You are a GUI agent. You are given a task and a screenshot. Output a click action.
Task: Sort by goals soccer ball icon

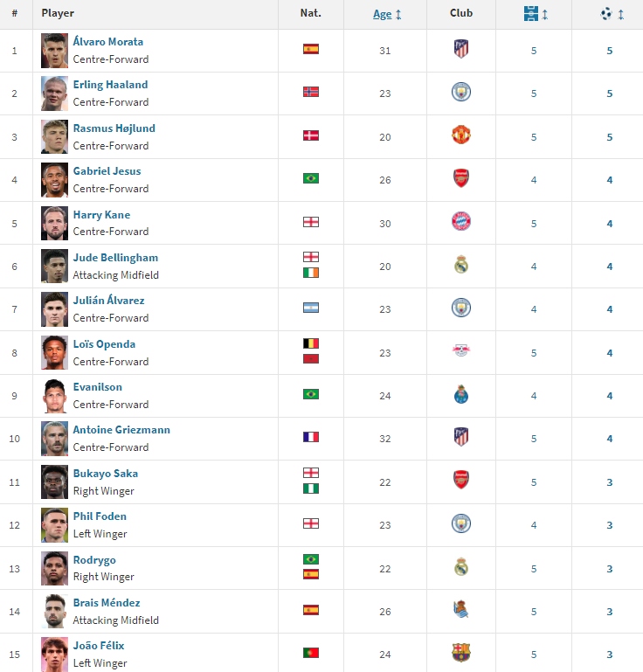point(606,14)
